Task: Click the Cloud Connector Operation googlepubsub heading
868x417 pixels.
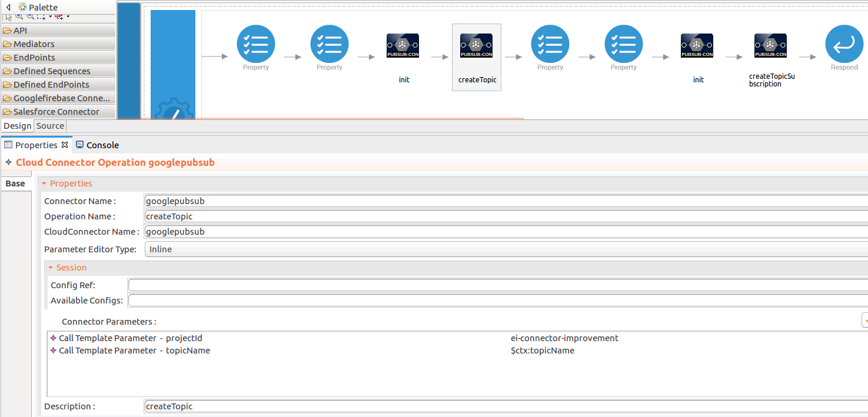Action: pyautogui.click(x=115, y=162)
